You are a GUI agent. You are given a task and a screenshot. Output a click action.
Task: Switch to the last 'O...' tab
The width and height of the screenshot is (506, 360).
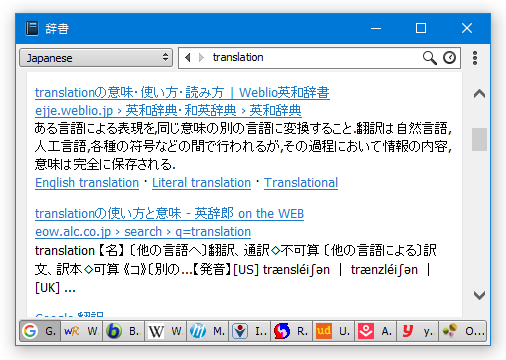[x=463, y=331]
